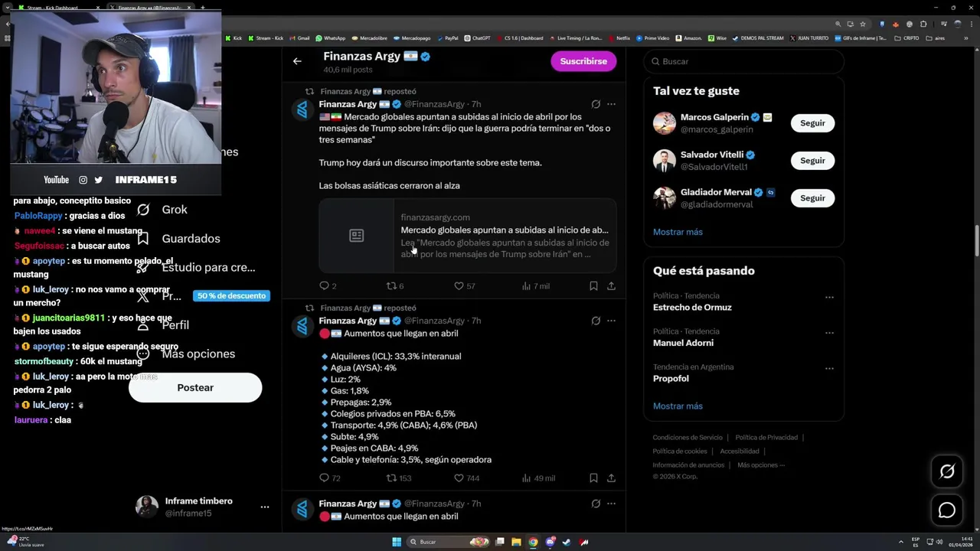Image resolution: width=980 pixels, height=551 pixels.
Task: Click Grok icon on the Mercado globales post
Action: click(596, 104)
